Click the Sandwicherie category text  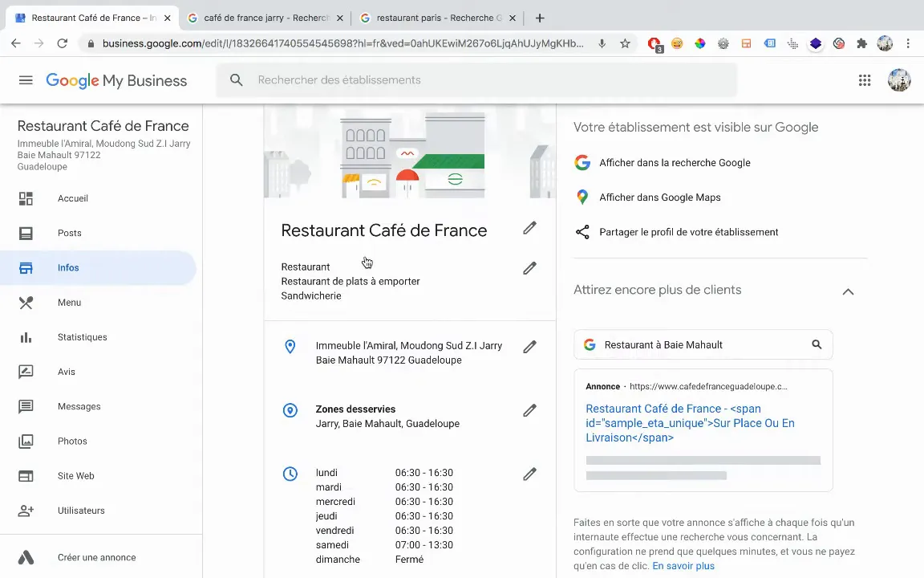311,296
